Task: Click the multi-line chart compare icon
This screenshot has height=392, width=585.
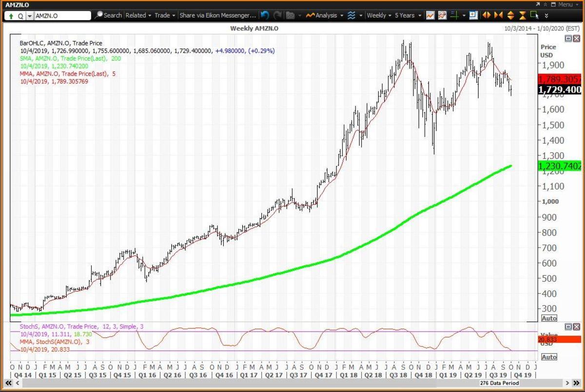Action: 442,16
